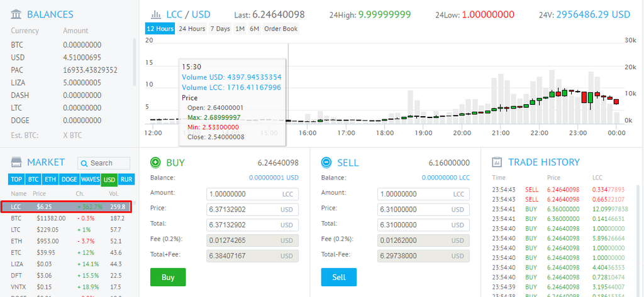
Task: Select the ETC $39.95 market row
Action: coord(66,252)
